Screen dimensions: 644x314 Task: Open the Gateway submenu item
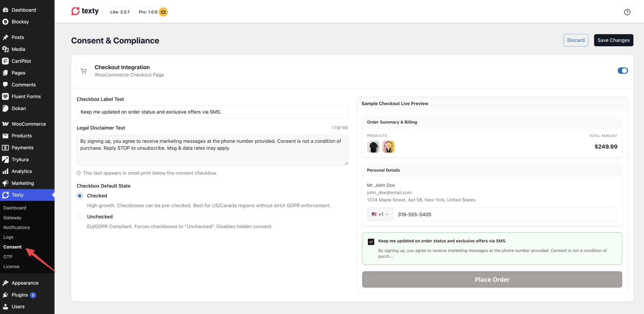coord(12,218)
